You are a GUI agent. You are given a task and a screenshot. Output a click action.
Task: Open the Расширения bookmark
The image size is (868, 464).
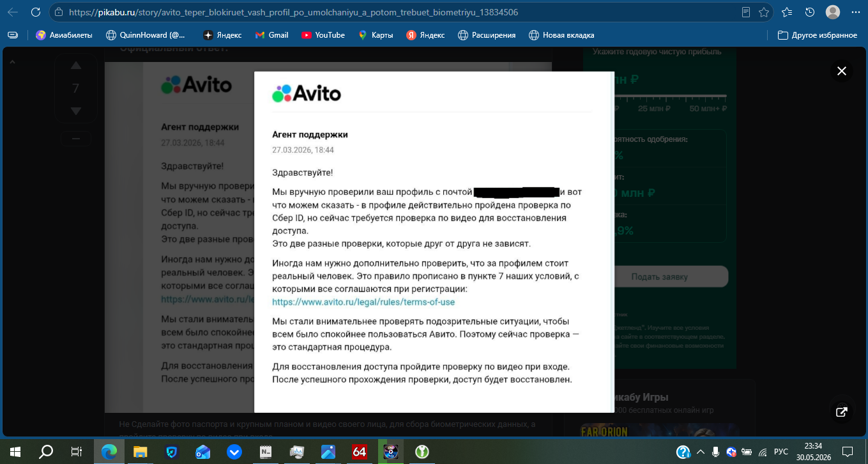click(487, 35)
